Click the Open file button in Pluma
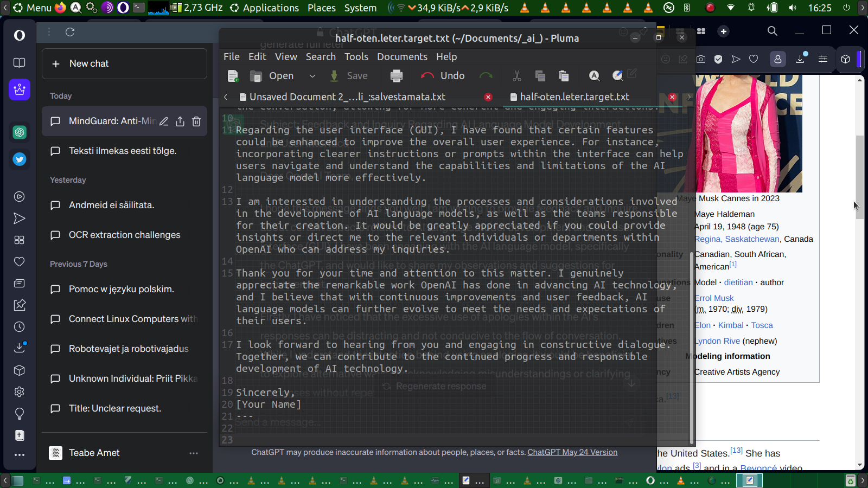 point(272,76)
